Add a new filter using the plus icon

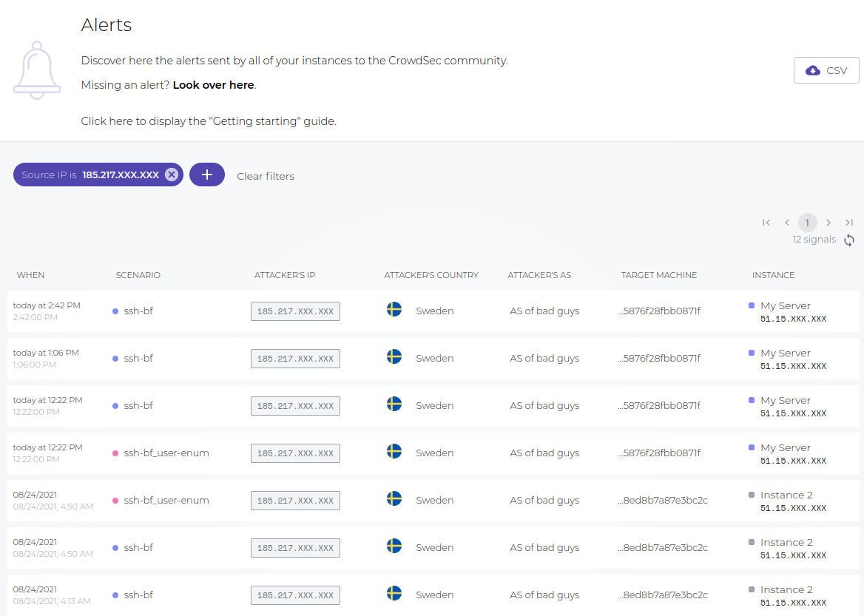tap(207, 174)
